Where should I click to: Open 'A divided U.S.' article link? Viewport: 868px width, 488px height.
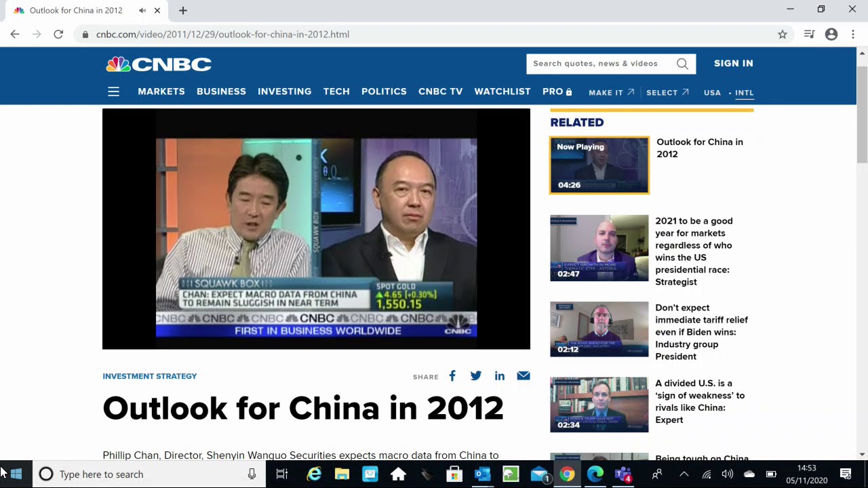(x=700, y=401)
